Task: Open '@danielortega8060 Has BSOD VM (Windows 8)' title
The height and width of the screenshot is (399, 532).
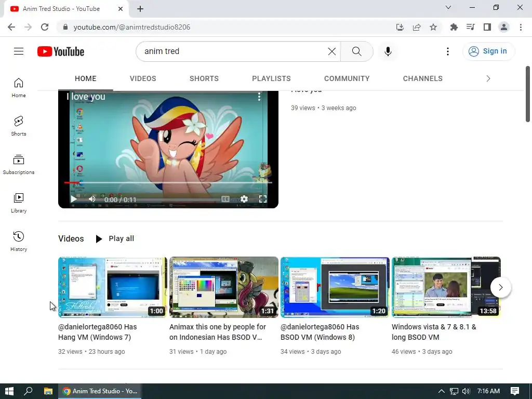Action: pos(320,332)
